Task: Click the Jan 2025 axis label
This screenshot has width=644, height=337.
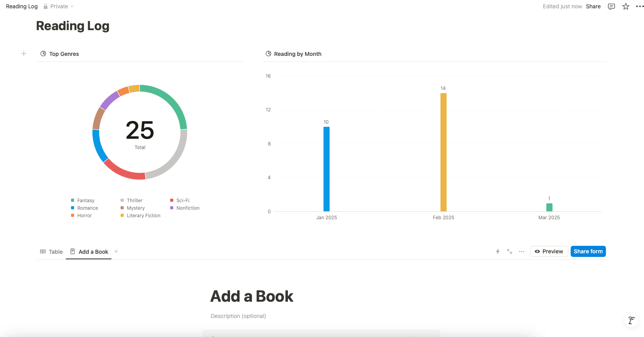Action: pyautogui.click(x=326, y=218)
